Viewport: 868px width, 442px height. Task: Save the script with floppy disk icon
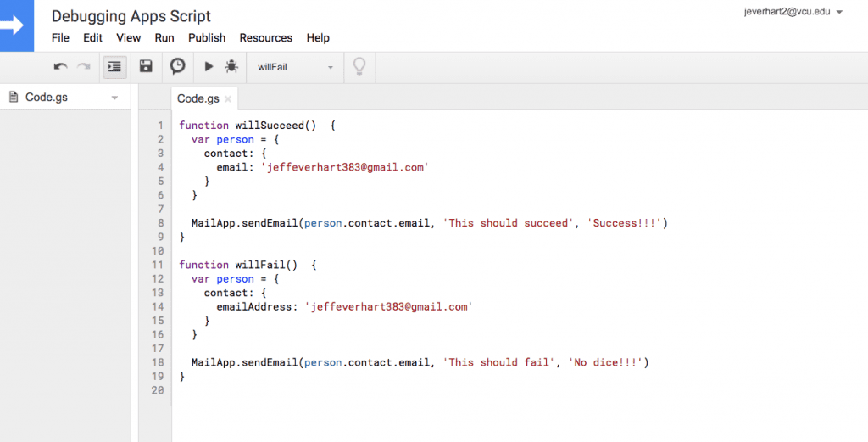[146, 66]
